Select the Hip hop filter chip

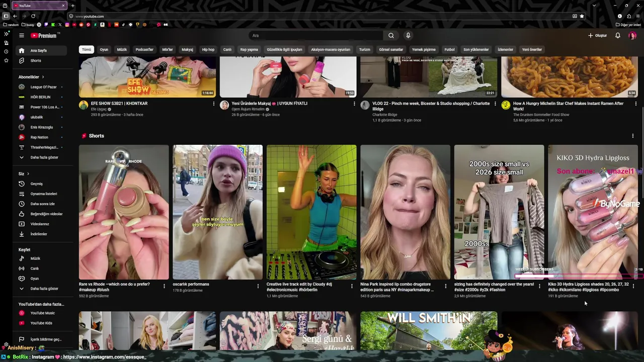click(x=208, y=50)
